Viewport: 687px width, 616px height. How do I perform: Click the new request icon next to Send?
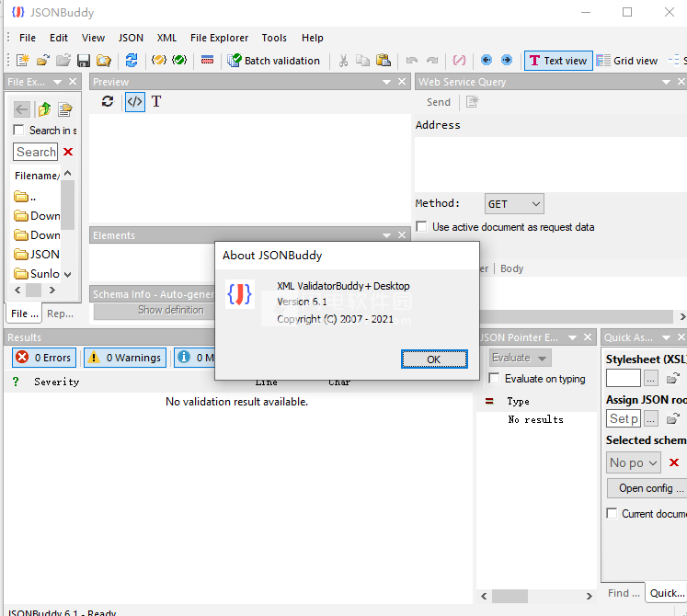(473, 102)
